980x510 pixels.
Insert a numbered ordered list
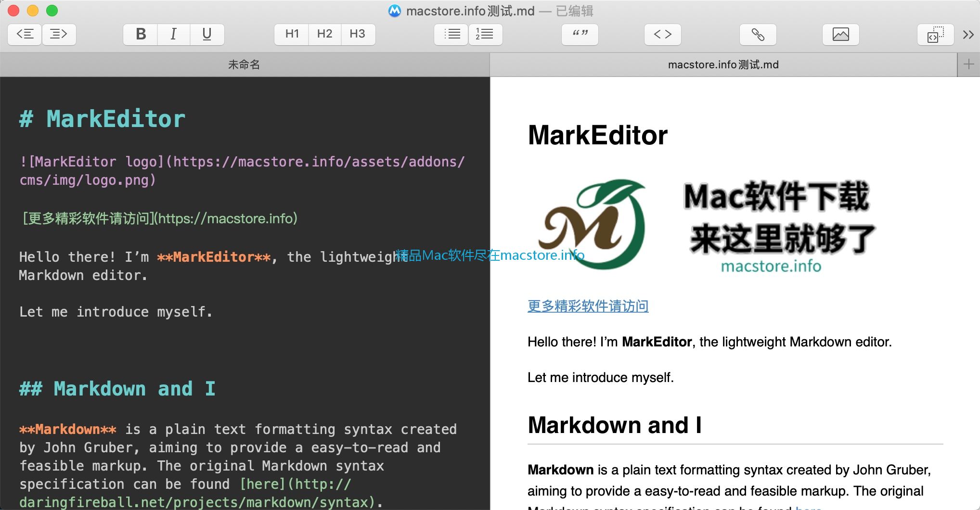pyautogui.click(x=485, y=34)
